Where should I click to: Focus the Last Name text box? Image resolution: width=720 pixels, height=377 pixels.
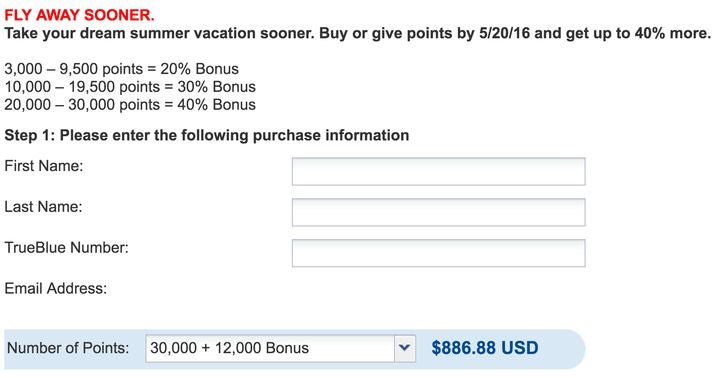coord(439,212)
